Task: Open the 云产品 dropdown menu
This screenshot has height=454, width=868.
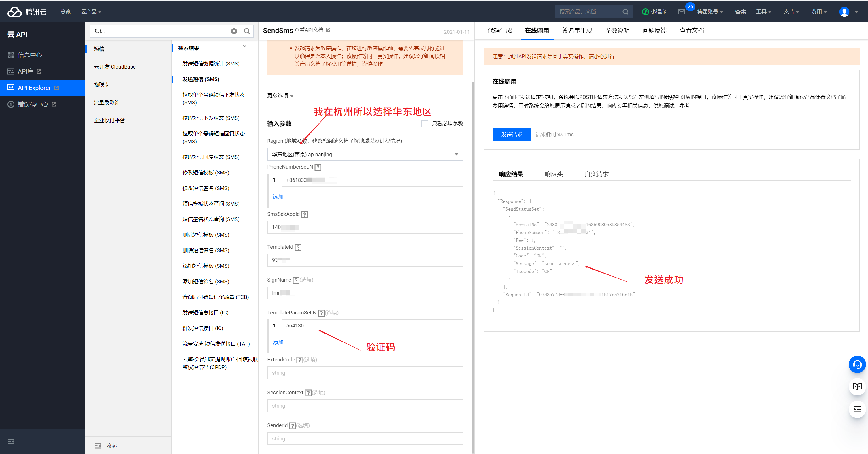Action: pos(91,12)
